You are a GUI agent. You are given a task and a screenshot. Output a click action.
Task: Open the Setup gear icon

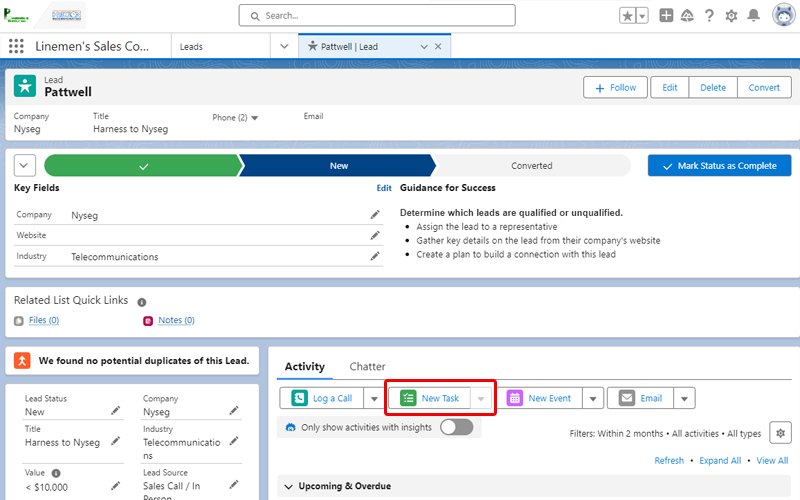(x=731, y=16)
